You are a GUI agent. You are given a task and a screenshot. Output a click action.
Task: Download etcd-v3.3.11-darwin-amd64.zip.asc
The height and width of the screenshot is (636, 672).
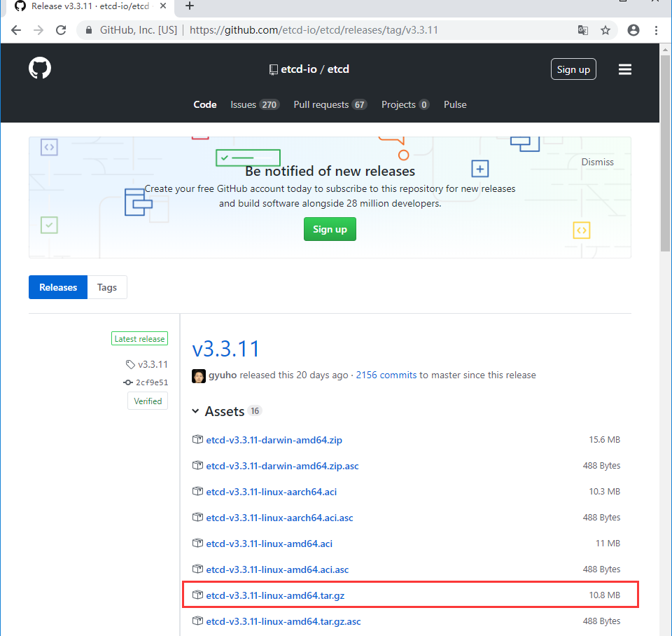282,466
